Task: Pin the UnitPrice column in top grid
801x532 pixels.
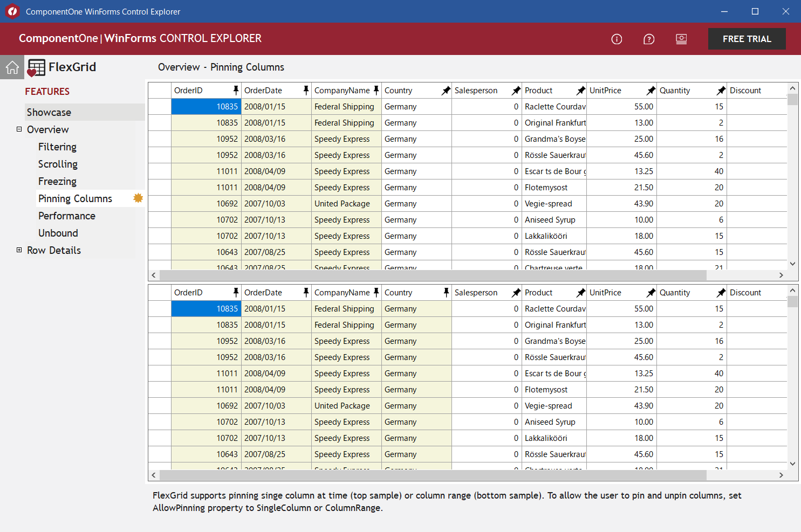Action: click(x=651, y=90)
